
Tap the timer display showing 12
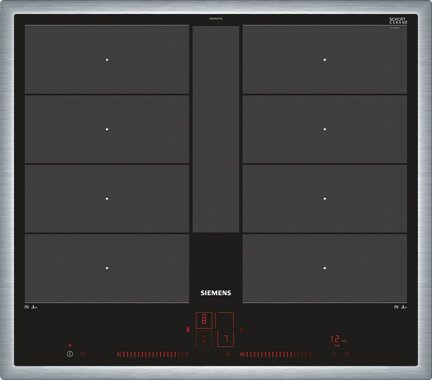336,339
